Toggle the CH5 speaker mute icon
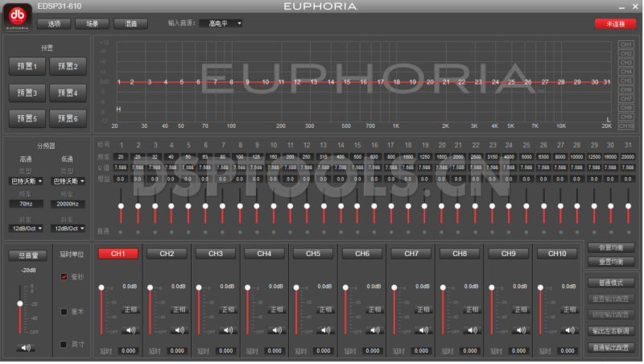The image size is (644, 364). click(x=324, y=330)
